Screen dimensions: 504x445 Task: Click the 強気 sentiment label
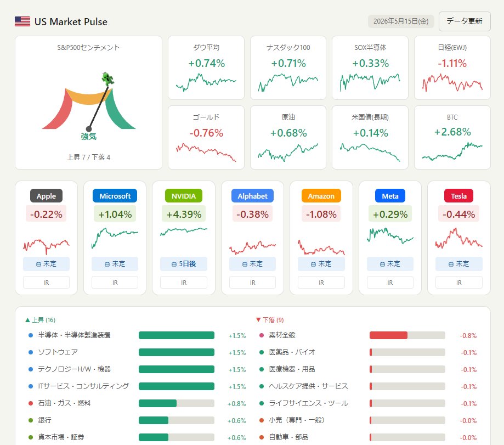point(88,137)
